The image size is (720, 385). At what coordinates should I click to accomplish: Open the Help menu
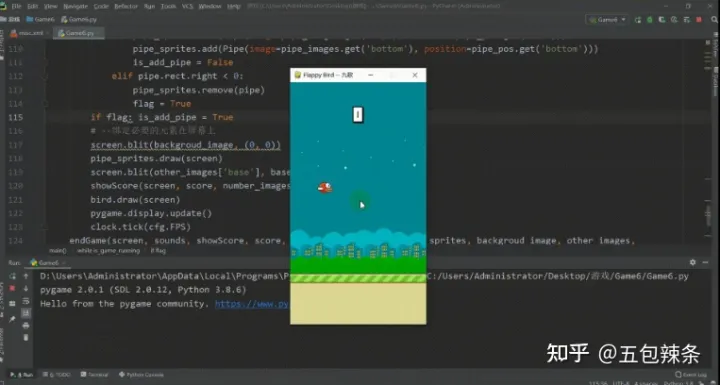(234, 6)
